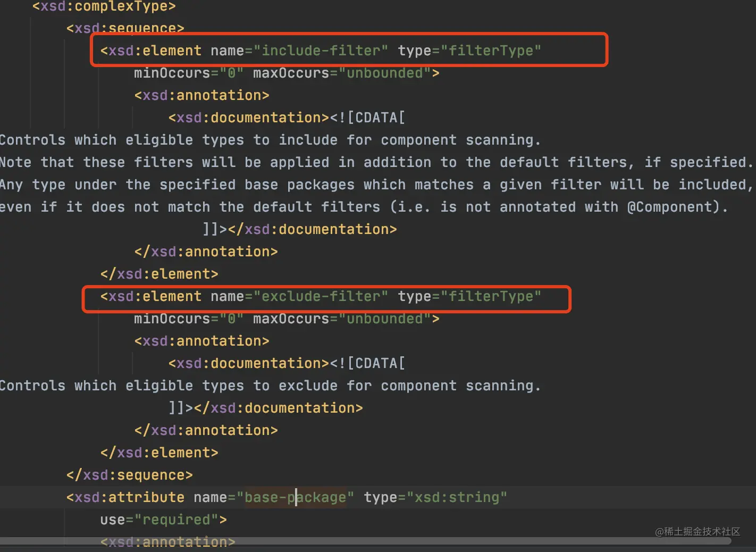
Task: Click the text 'Controls which eligible types to exclude'
Action: point(169,386)
